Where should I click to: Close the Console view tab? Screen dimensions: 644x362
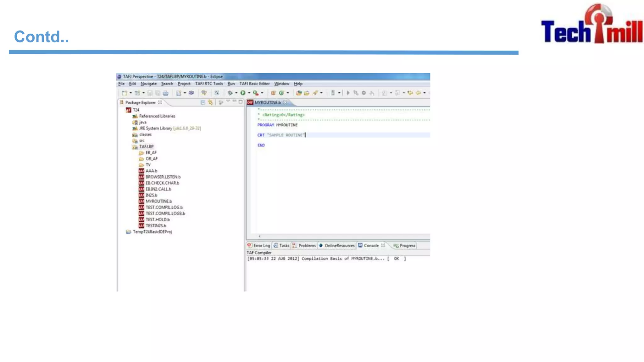[383, 245]
